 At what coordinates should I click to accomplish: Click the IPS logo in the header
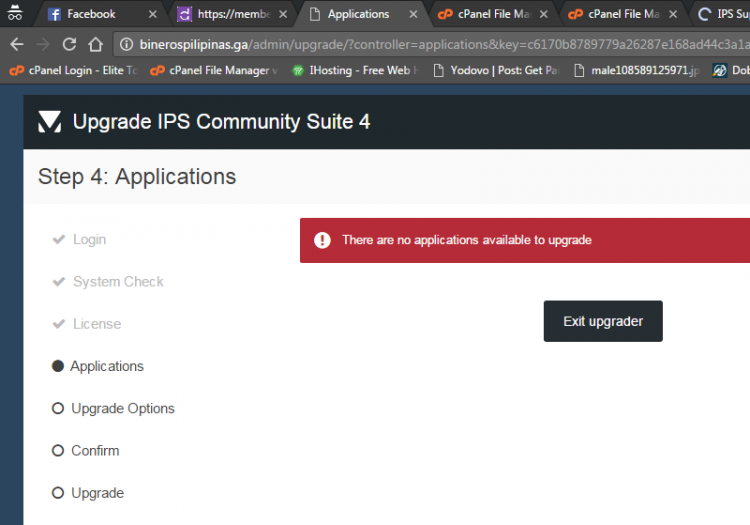pyautogui.click(x=50, y=122)
